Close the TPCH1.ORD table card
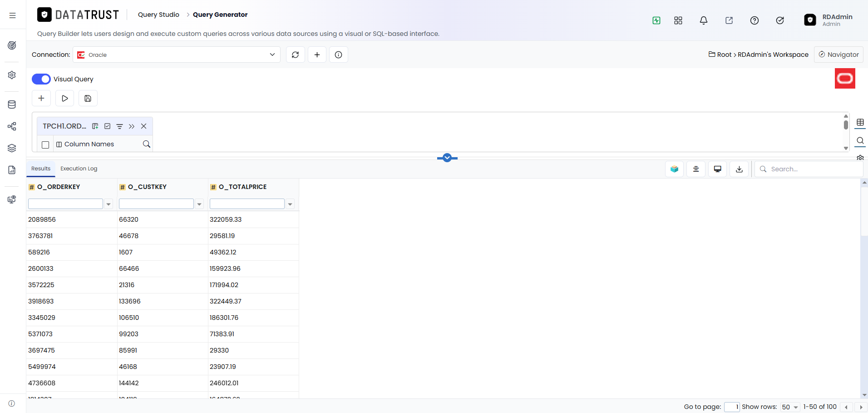This screenshot has width=868, height=413. [x=144, y=126]
